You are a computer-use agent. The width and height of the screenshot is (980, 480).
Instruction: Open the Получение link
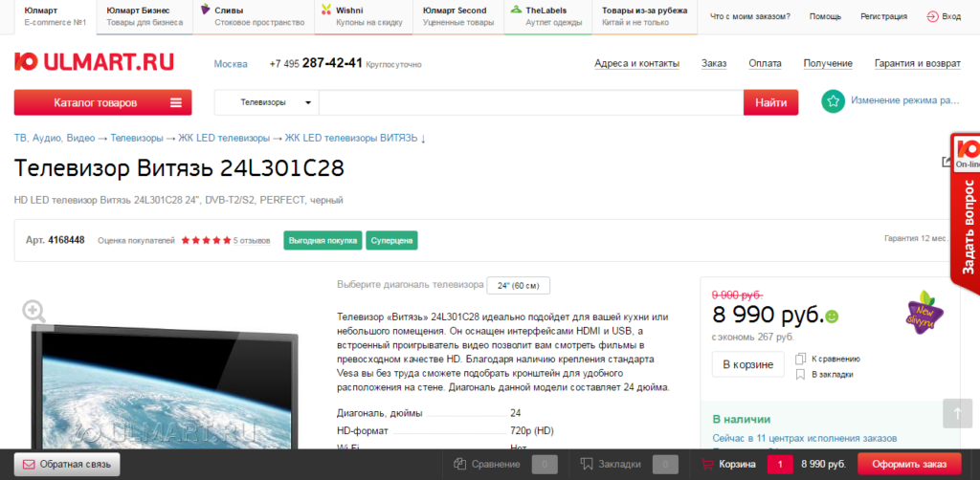tap(828, 63)
